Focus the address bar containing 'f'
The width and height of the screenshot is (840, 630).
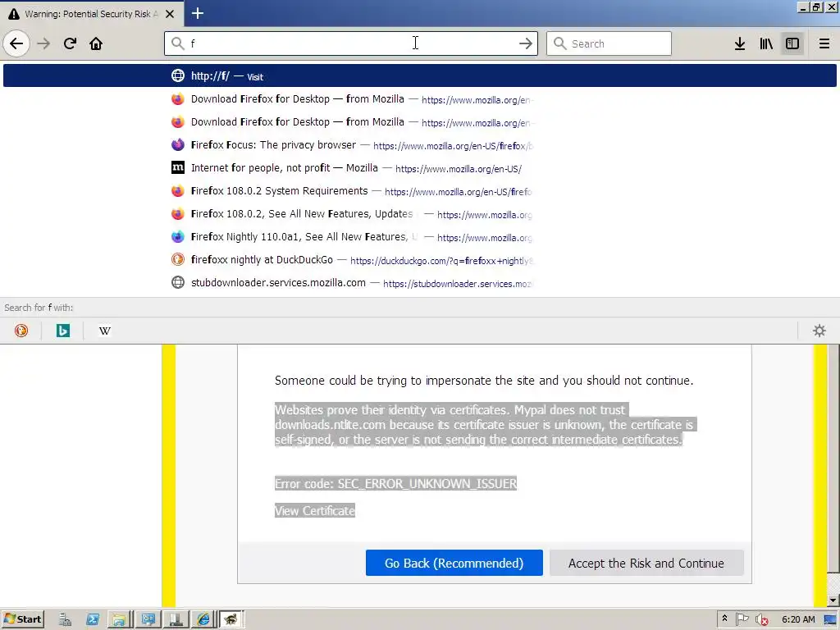pos(351,43)
